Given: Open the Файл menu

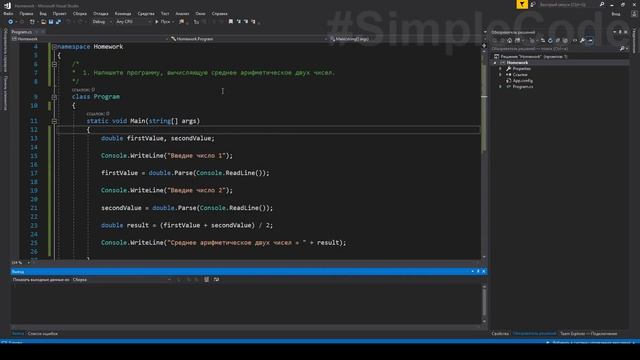Looking at the screenshot, I should coord(8,13).
